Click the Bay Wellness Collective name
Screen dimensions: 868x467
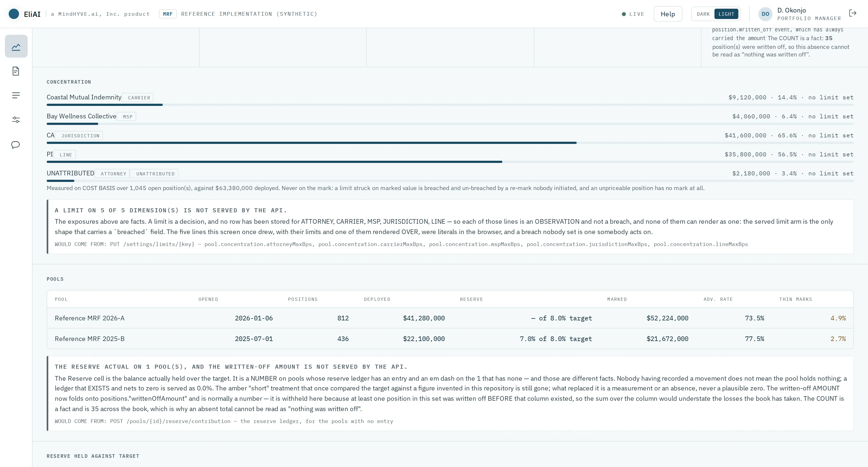[81, 116]
